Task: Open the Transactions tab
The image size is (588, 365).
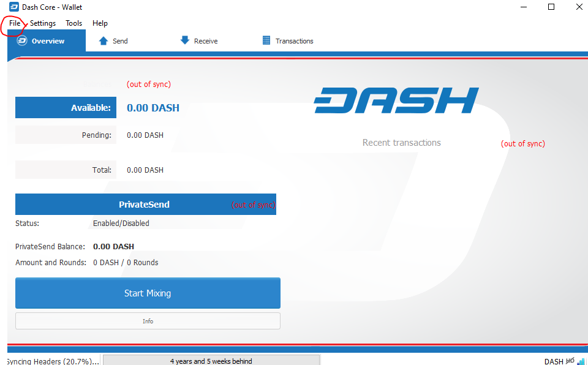Action: point(288,41)
